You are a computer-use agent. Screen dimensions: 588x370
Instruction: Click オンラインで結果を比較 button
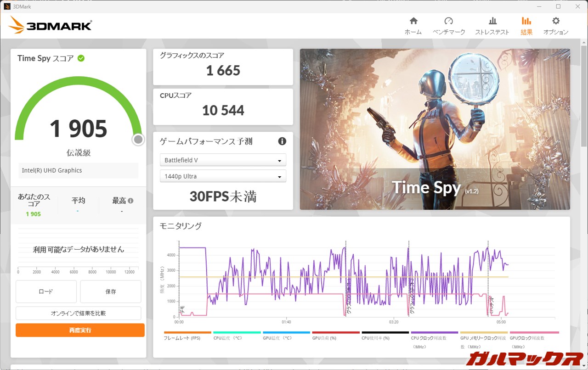[x=78, y=313]
